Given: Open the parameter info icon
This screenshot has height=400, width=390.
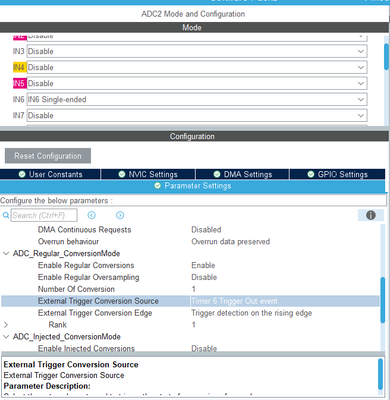Looking at the screenshot, I should [x=371, y=215].
